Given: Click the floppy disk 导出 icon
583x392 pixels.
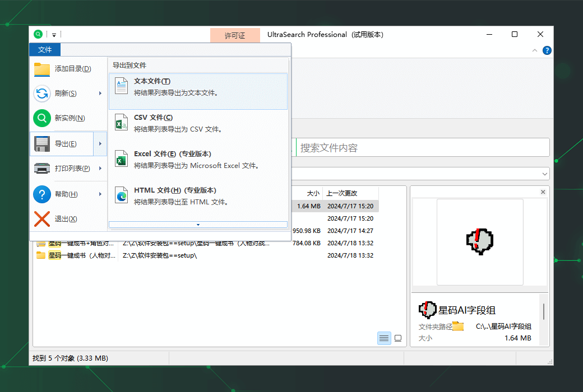Looking at the screenshot, I should pyautogui.click(x=42, y=144).
